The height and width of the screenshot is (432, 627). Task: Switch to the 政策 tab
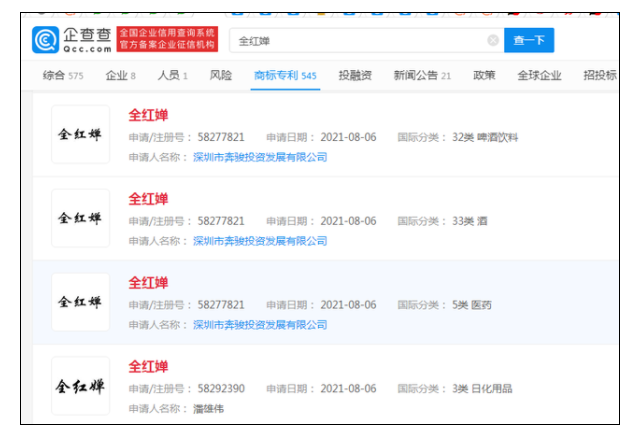point(484,75)
